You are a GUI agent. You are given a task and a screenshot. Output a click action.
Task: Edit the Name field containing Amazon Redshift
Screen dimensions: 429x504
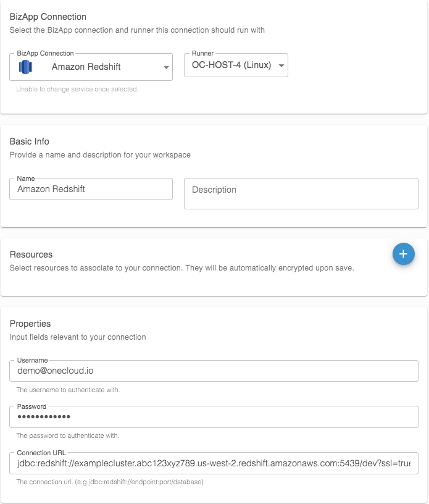pos(91,189)
